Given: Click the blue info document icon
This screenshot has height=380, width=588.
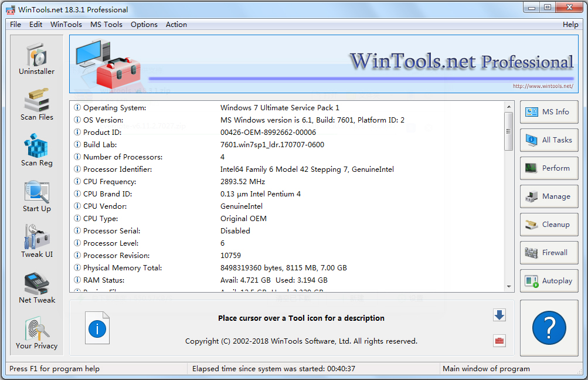Looking at the screenshot, I should point(97,328).
